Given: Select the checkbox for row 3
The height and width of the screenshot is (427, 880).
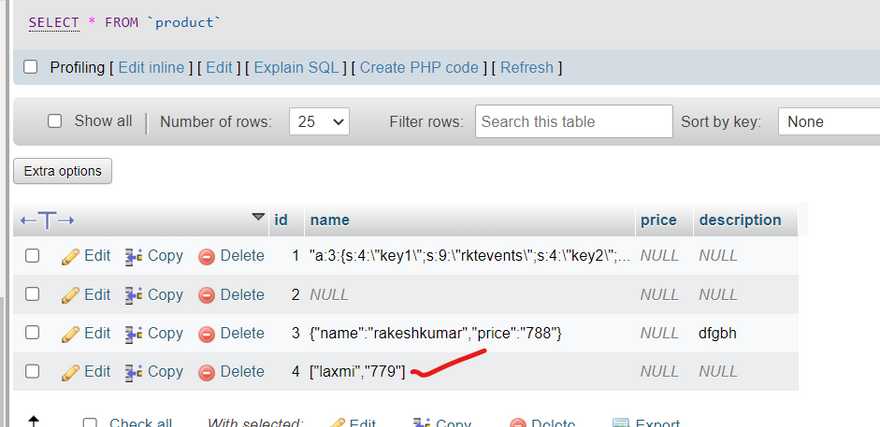Looking at the screenshot, I should [33, 333].
